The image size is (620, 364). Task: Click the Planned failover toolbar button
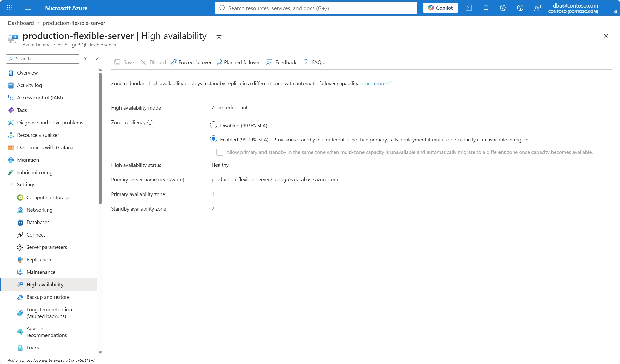[x=238, y=62]
